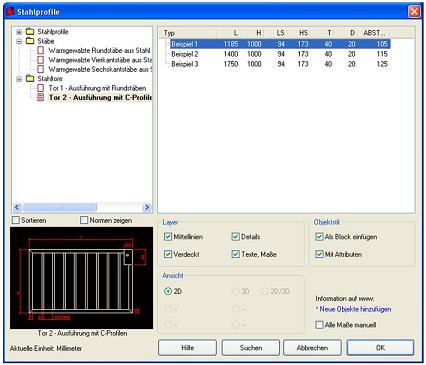Select the Beispiel 2 row
The image size is (426, 365).
pos(280,54)
